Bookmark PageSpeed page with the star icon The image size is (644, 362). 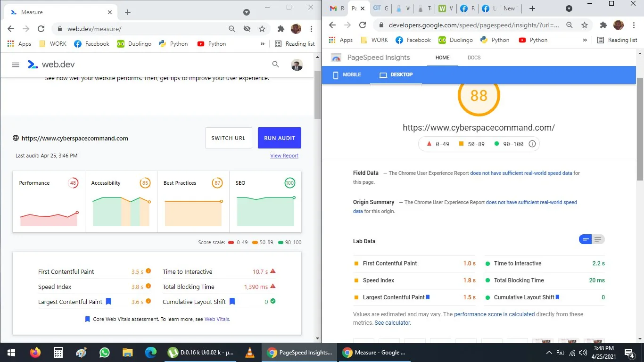point(585,25)
